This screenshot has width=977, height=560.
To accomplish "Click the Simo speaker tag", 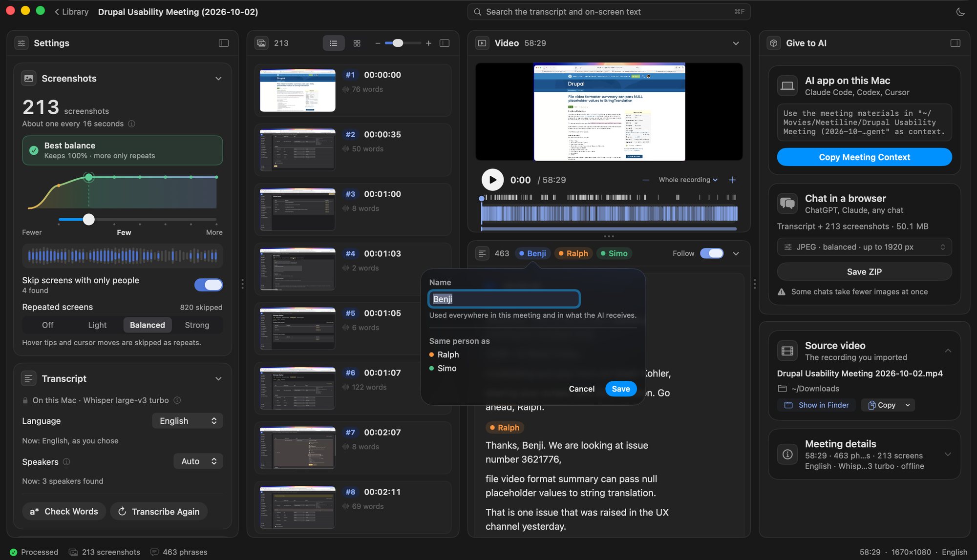I will pyautogui.click(x=614, y=253).
